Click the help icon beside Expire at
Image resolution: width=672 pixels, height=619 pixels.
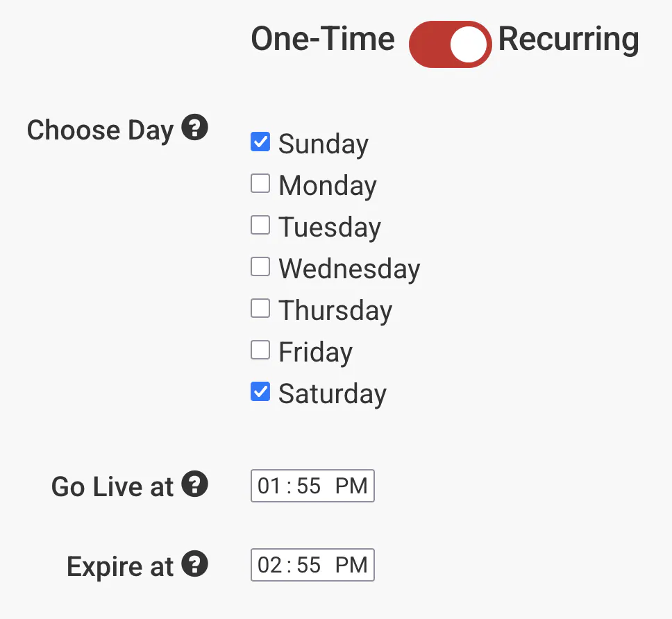[195, 565]
